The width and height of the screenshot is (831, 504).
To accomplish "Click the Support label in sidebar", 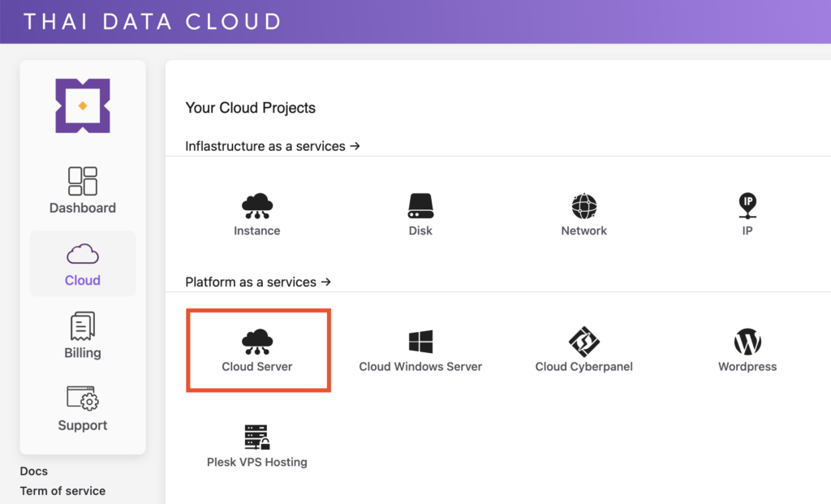I will (83, 425).
